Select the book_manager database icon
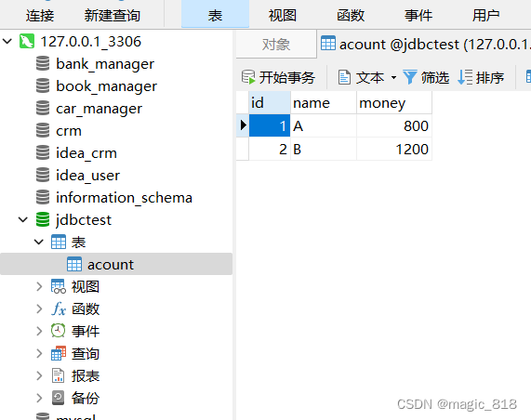The height and width of the screenshot is (420, 531). tap(43, 86)
